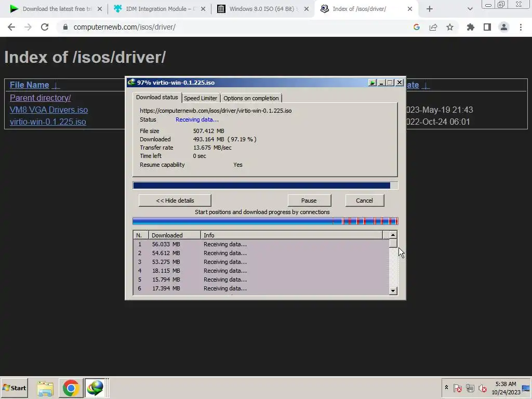Click the muted volume tray icon
The image size is (532, 399).
[482, 388]
